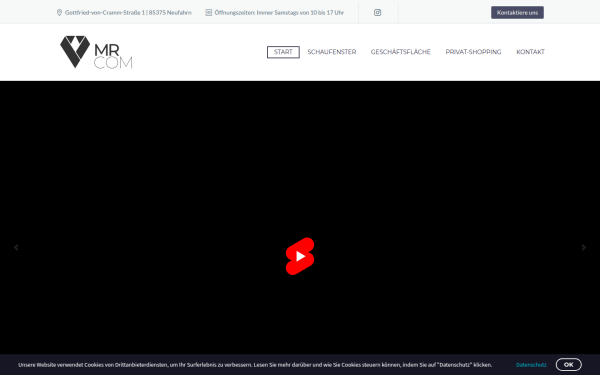Click the Gottfried-von-Cramm-Straße address text
Image resolution: width=600 pixels, height=375 pixels.
coord(128,13)
